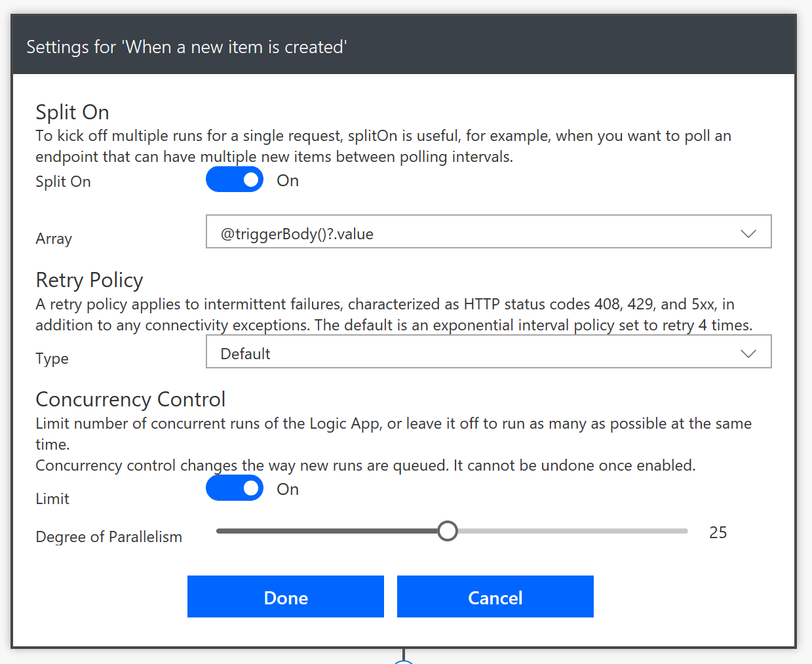Disable the Concurrency Control Limit switch
This screenshot has width=812, height=664.
[x=235, y=488]
